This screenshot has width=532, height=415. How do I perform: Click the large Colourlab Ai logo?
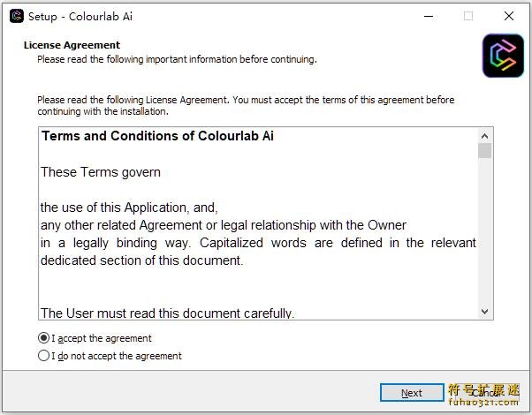point(503,56)
